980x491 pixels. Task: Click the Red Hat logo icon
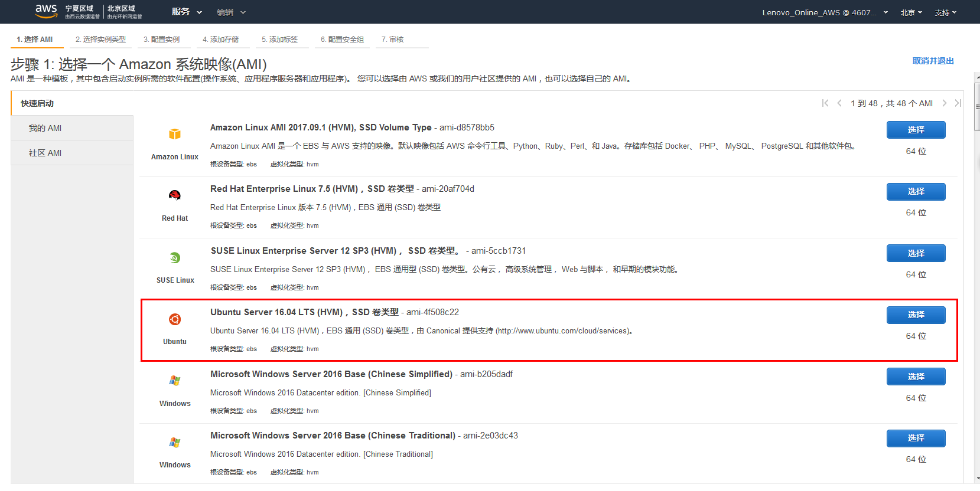coord(175,195)
